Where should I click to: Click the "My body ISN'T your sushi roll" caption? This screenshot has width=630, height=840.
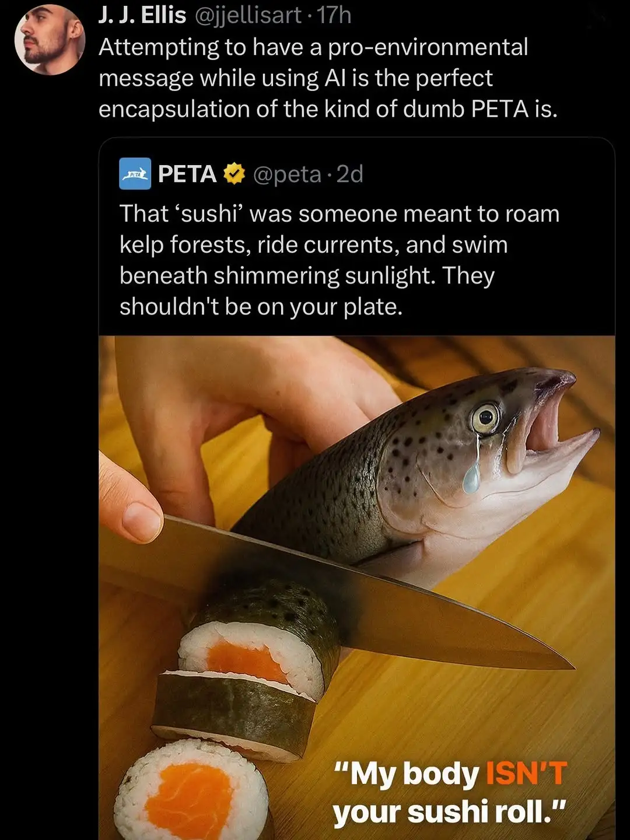click(x=449, y=793)
